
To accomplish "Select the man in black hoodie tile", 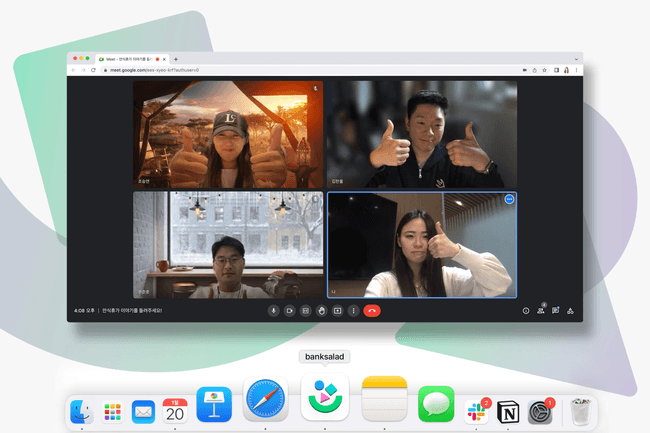I will click(x=422, y=134).
